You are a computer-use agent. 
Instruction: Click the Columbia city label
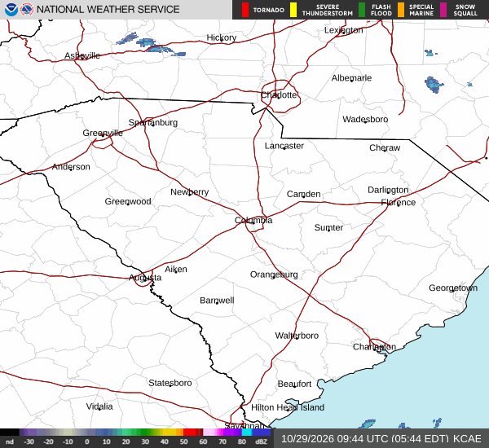(253, 220)
